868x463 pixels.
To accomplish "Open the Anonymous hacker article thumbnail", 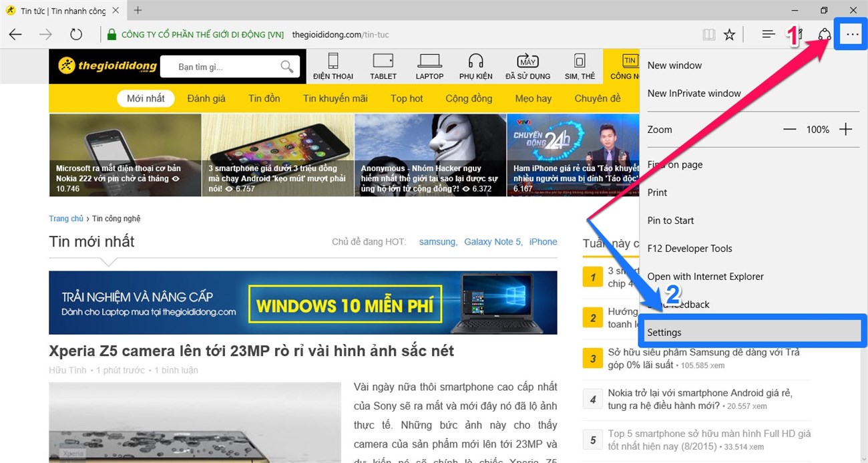I will (431, 155).
